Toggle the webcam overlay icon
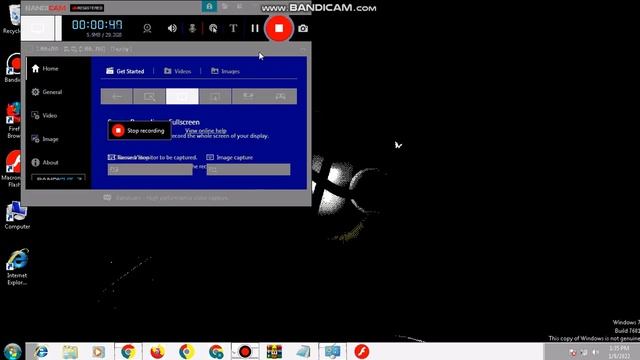Viewport: 640px width, 360px height. 147,28
